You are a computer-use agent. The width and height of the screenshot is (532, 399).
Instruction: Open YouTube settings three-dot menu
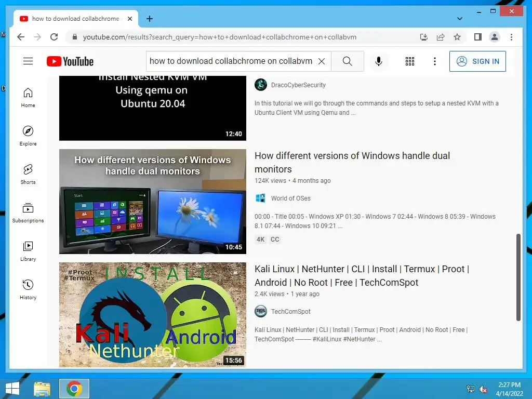point(435,61)
